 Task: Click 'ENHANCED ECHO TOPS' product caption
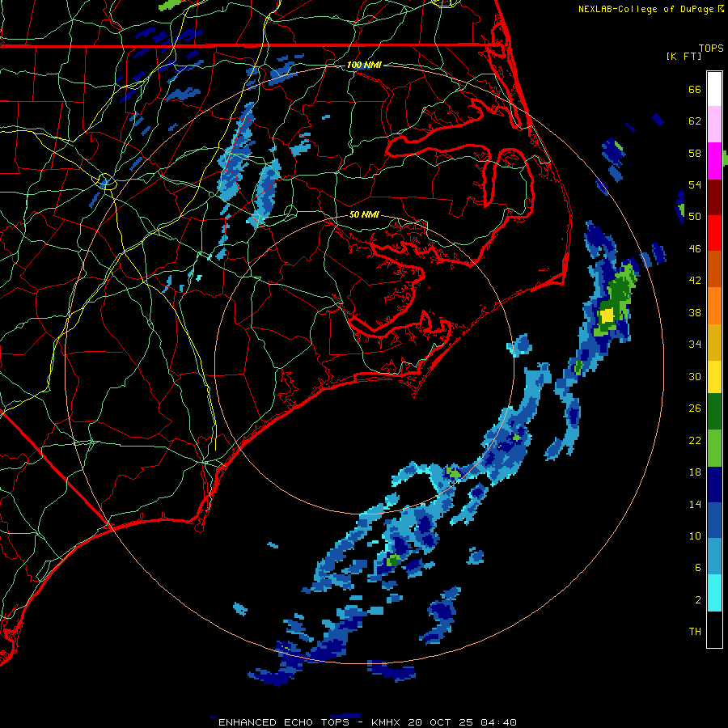(284, 722)
